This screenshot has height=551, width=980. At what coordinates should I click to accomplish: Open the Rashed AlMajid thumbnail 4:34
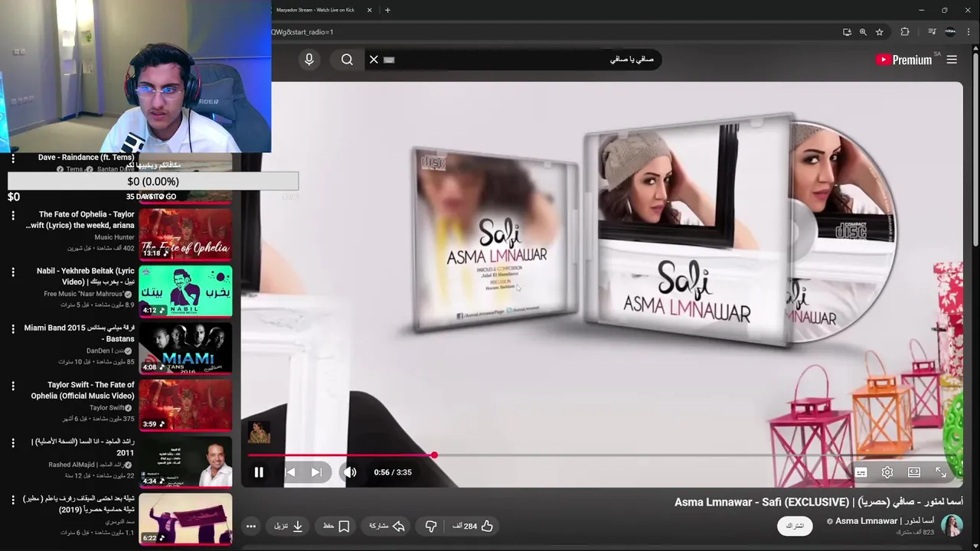pyautogui.click(x=185, y=461)
